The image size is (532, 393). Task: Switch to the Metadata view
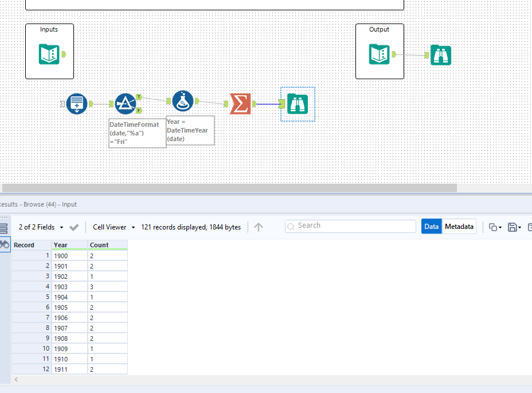point(459,227)
